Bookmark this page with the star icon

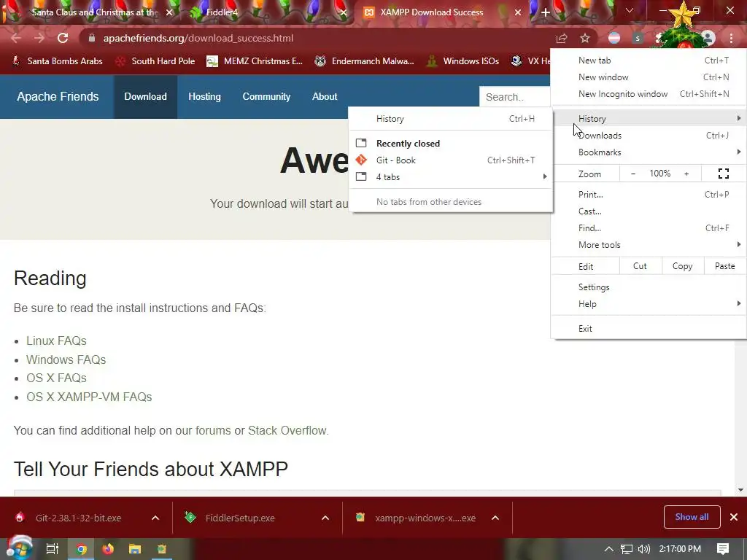click(585, 38)
